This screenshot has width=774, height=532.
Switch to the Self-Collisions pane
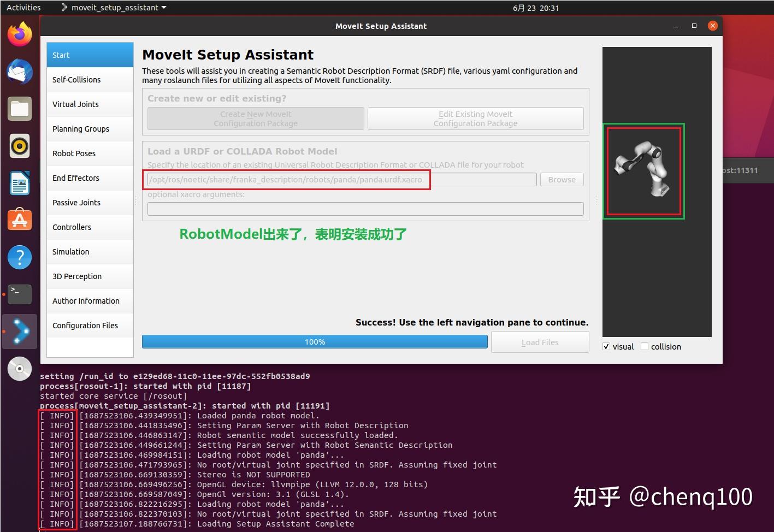click(x=76, y=79)
